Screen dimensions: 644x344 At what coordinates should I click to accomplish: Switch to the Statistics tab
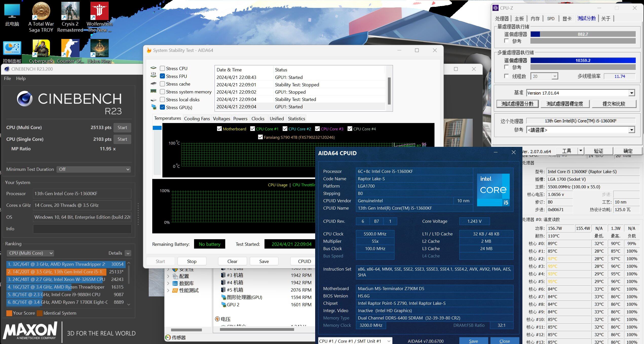(296, 118)
